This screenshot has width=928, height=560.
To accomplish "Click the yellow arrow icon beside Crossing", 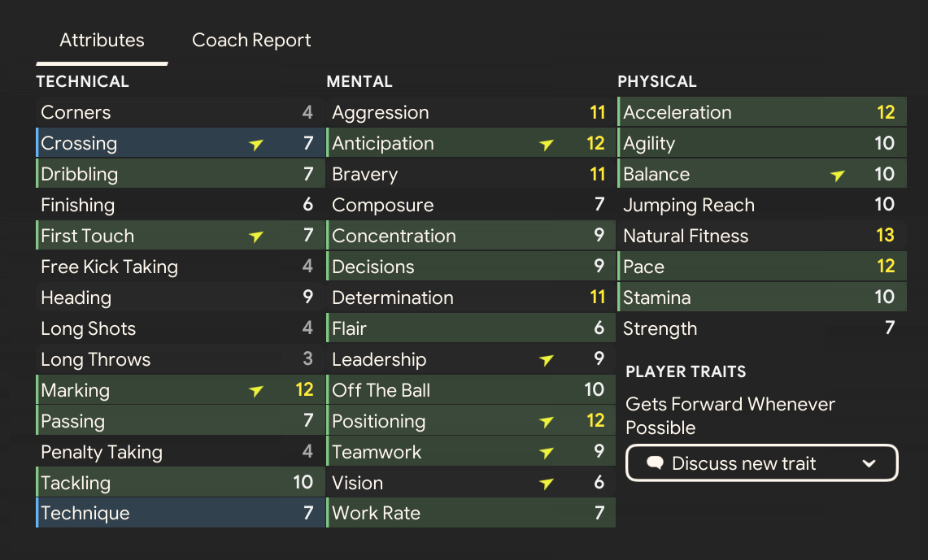I will point(257,144).
